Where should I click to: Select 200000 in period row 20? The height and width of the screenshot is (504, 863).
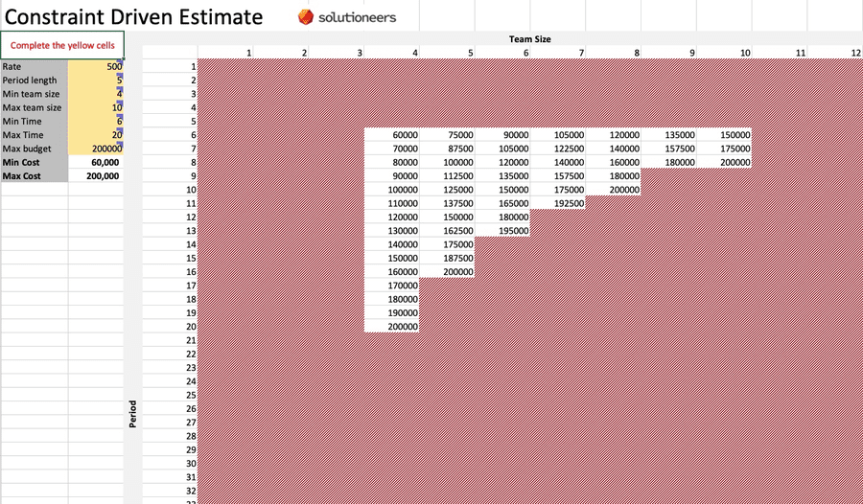(392, 327)
